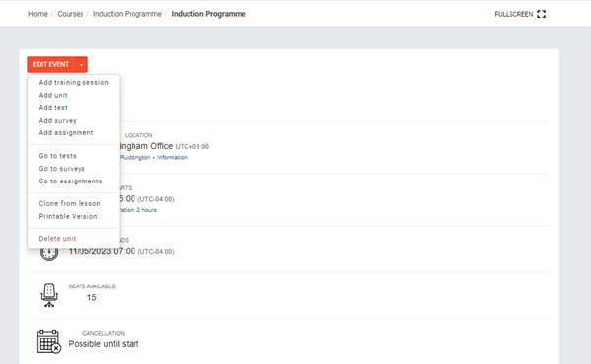The image size is (591, 364).
Task: Select Add assignment menu item
Action: tap(67, 133)
